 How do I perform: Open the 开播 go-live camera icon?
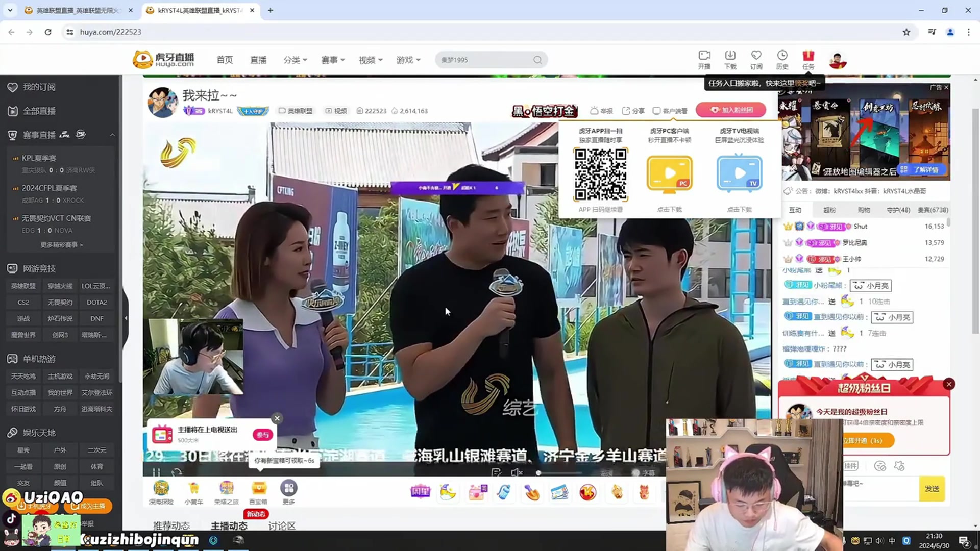704,56
